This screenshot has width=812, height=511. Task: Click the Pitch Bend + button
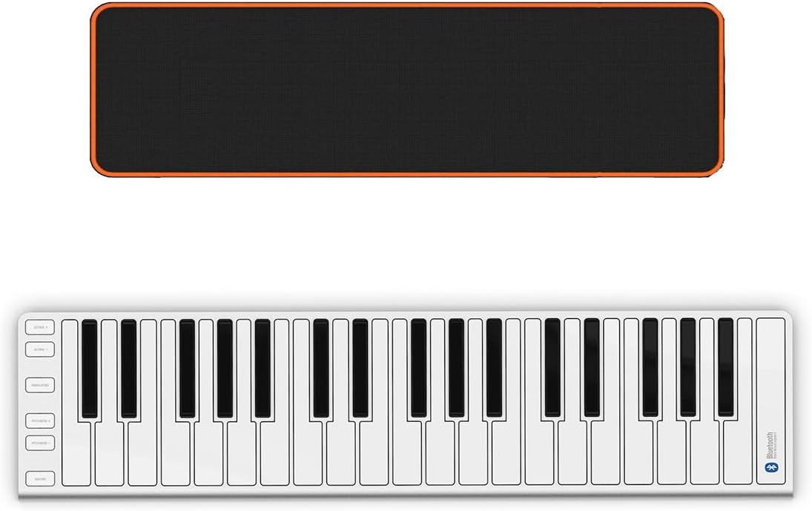click(x=40, y=421)
